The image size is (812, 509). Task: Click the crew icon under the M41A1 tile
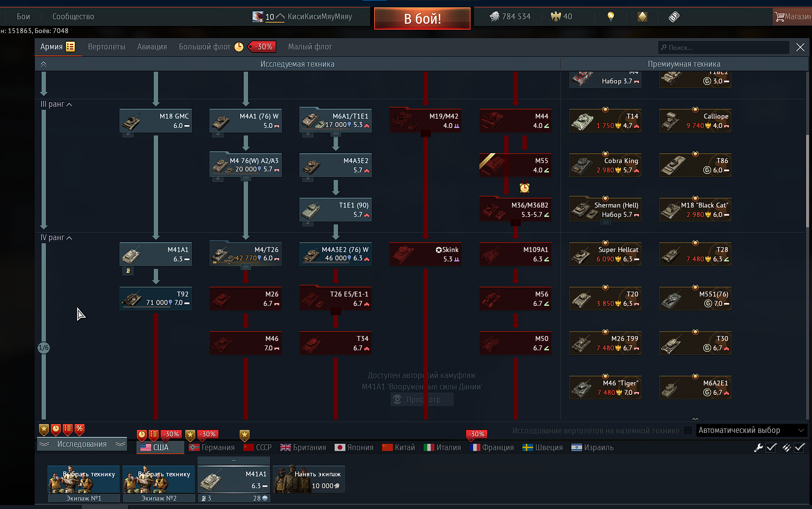point(128,271)
